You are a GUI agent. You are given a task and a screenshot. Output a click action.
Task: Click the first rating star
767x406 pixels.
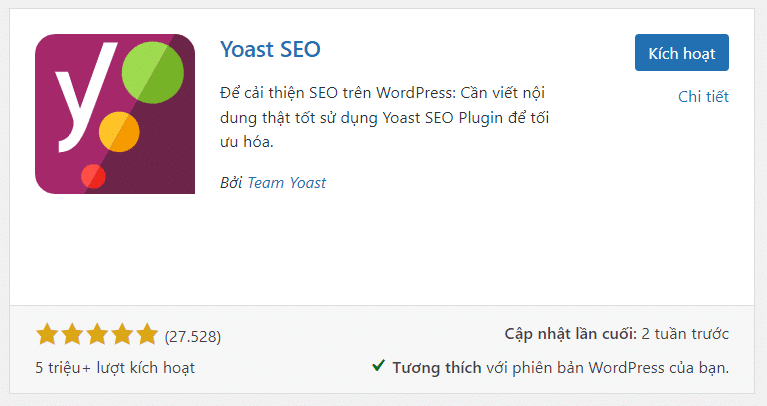[47, 334]
